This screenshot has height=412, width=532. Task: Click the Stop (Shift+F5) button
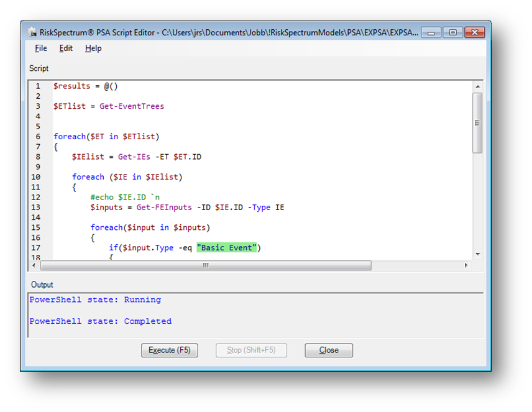pyautogui.click(x=251, y=350)
